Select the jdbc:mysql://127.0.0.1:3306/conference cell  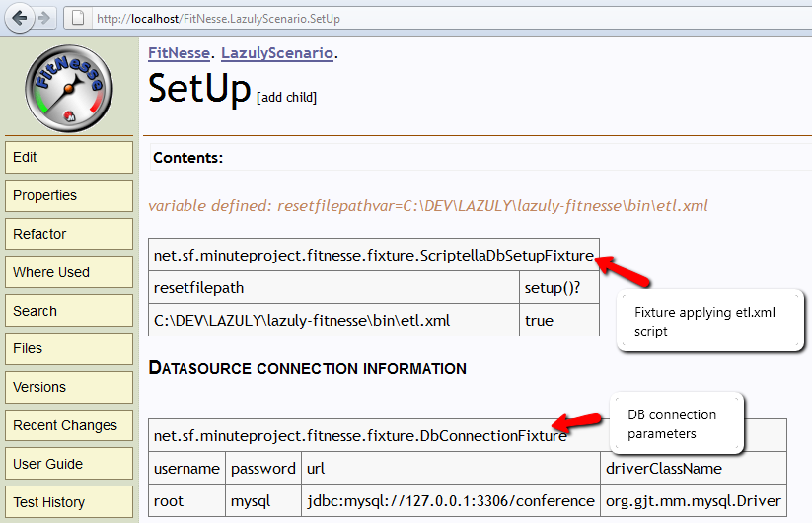coord(451,500)
